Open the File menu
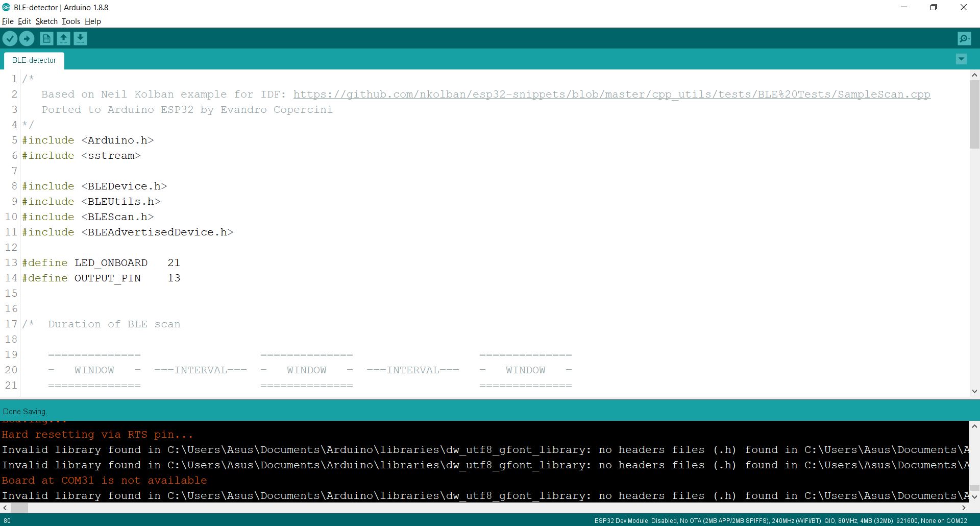Image resolution: width=980 pixels, height=526 pixels. click(x=8, y=21)
